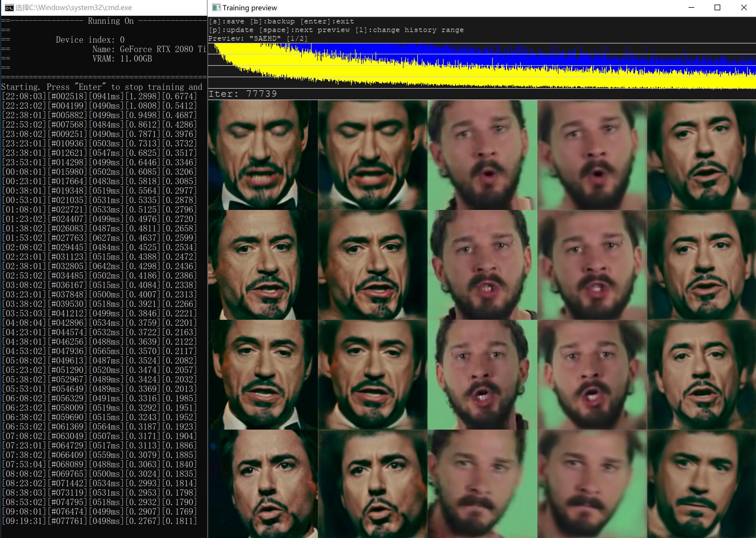Click the '[enter]:exit' hint text
The height and width of the screenshot is (538, 756).
click(327, 21)
